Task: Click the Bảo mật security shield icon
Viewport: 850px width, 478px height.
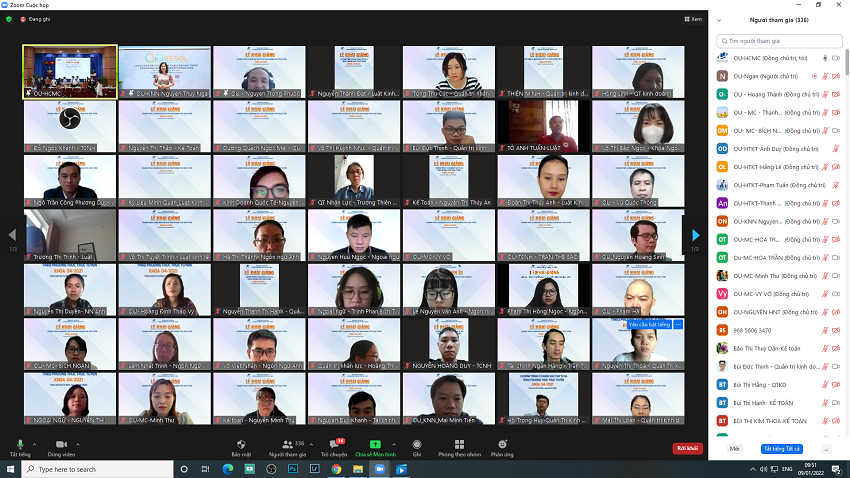Action: pyautogui.click(x=241, y=443)
